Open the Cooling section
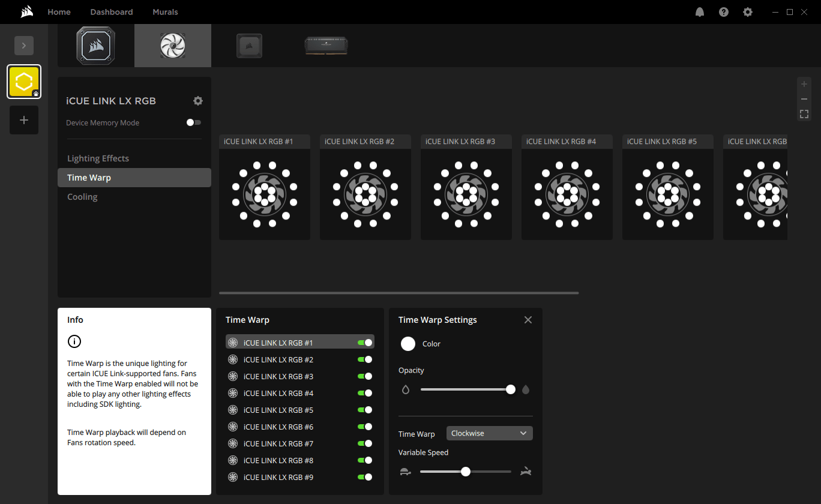The width and height of the screenshot is (821, 504). pos(82,197)
